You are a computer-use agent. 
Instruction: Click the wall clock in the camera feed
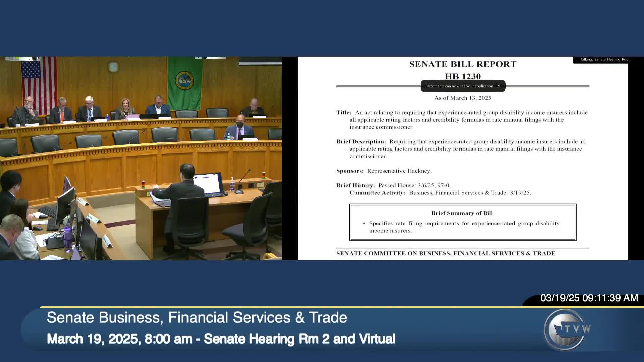[113, 67]
